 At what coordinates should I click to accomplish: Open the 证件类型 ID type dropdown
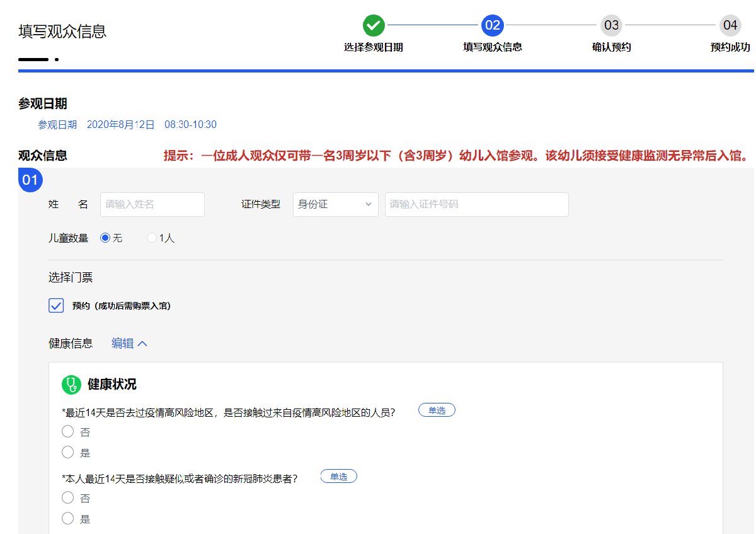click(335, 205)
